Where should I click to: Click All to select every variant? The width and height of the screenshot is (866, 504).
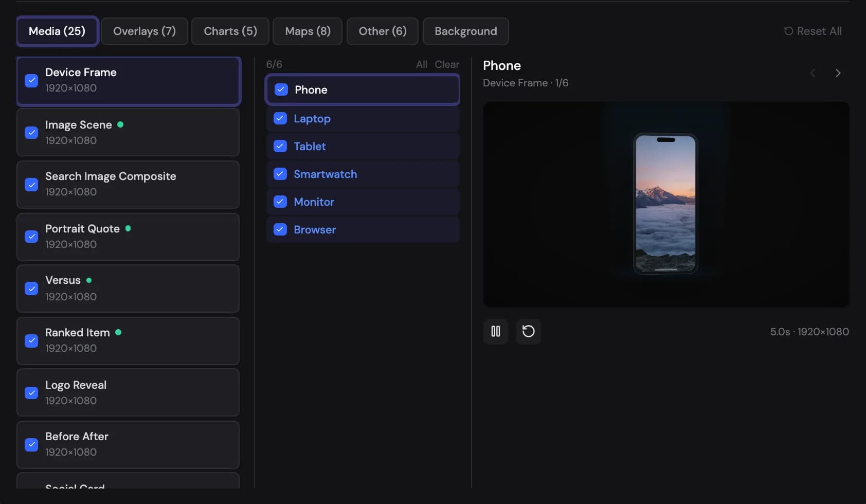click(x=422, y=64)
